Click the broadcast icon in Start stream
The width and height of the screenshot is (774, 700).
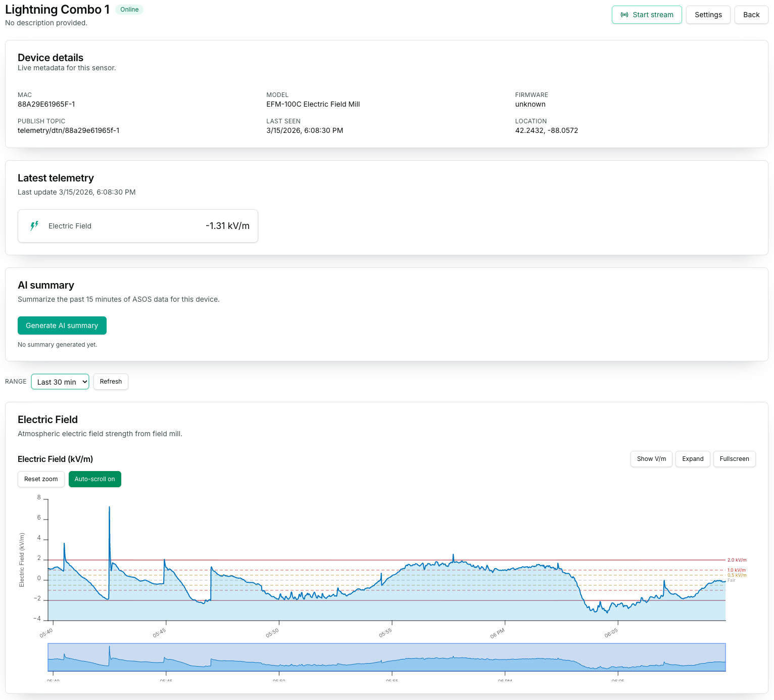pos(624,15)
